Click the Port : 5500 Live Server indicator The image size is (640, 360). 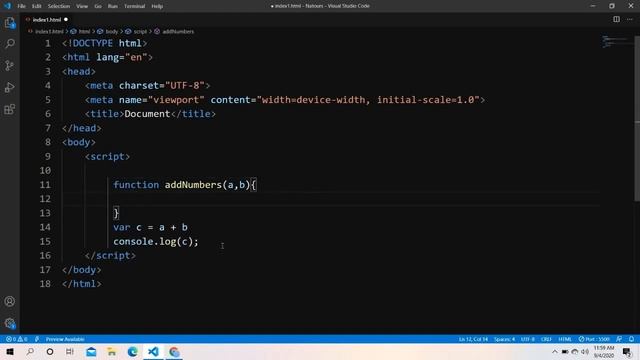pyautogui.click(x=594, y=339)
